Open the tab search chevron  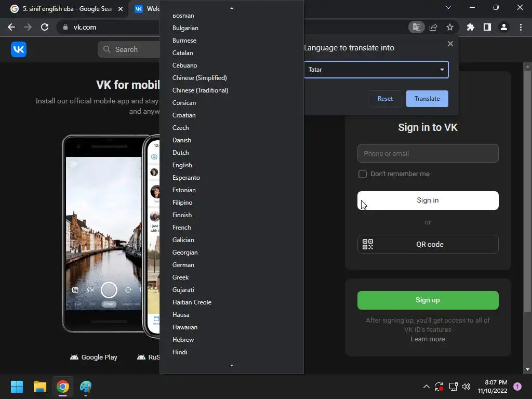coord(448,7)
